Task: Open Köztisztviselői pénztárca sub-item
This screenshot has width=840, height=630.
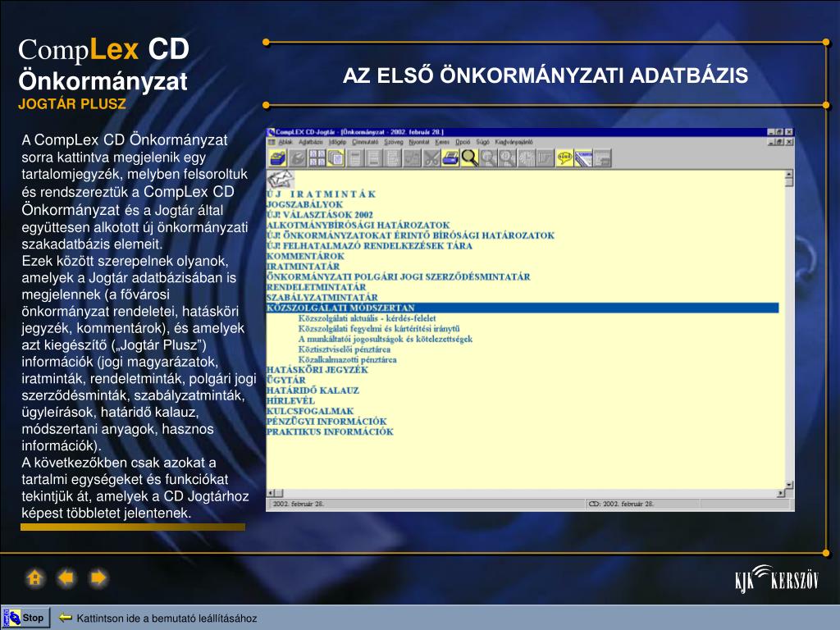Action: pyautogui.click(x=345, y=349)
